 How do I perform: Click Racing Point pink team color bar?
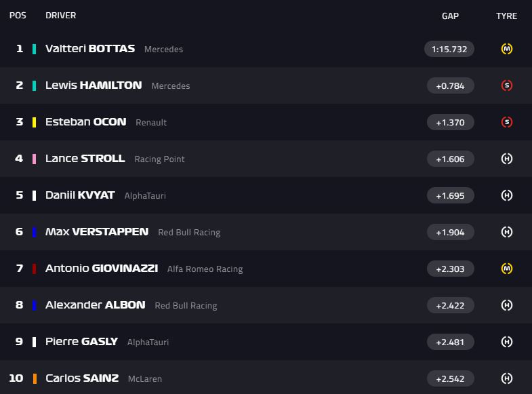click(34, 159)
